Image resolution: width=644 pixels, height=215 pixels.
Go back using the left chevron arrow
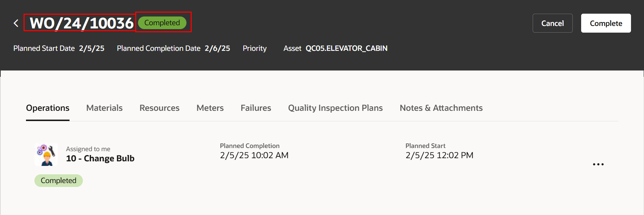click(x=16, y=23)
